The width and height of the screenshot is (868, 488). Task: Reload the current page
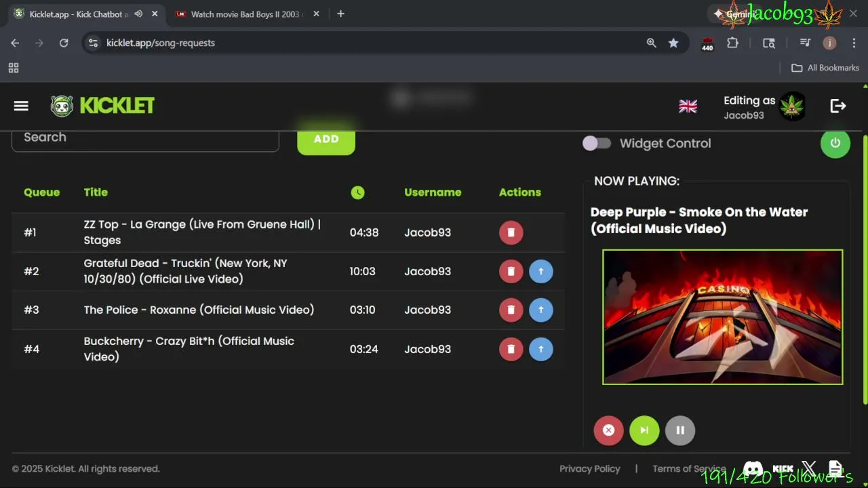[64, 43]
